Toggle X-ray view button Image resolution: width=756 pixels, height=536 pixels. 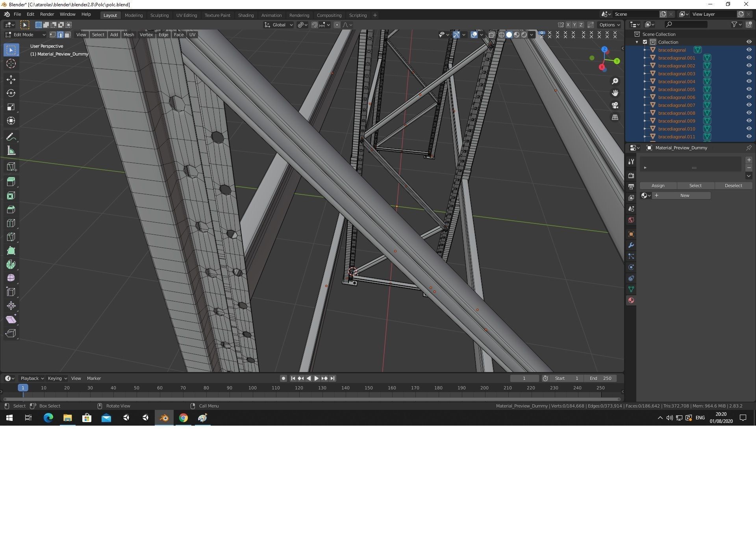point(492,35)
